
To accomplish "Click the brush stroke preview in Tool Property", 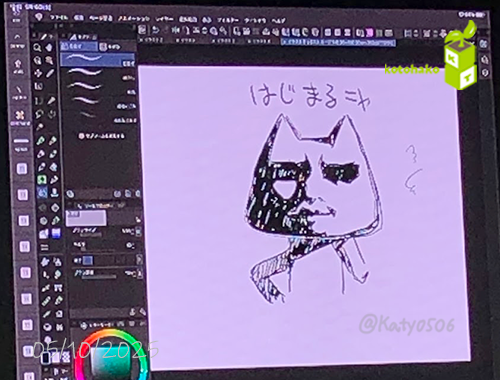I will [86, 218].
